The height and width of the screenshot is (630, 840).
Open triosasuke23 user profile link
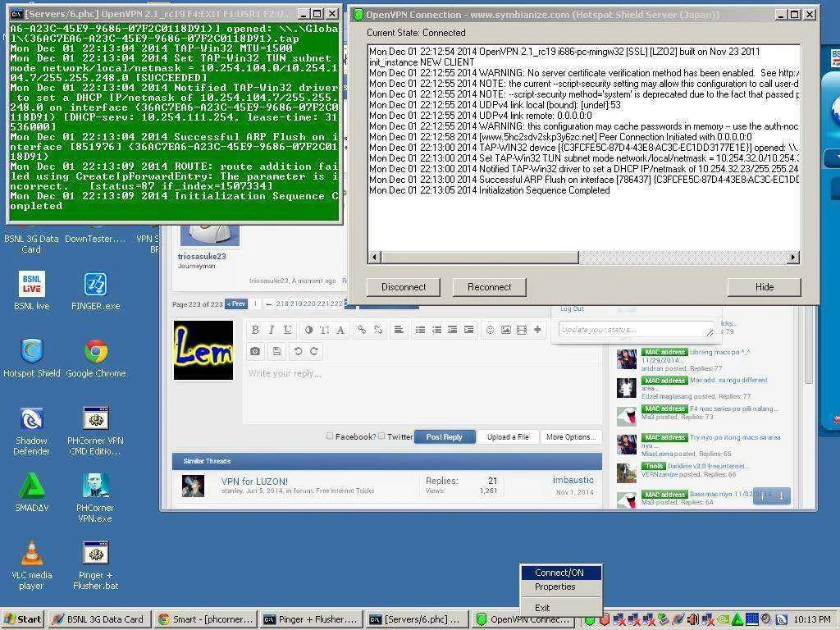point(202,256)
